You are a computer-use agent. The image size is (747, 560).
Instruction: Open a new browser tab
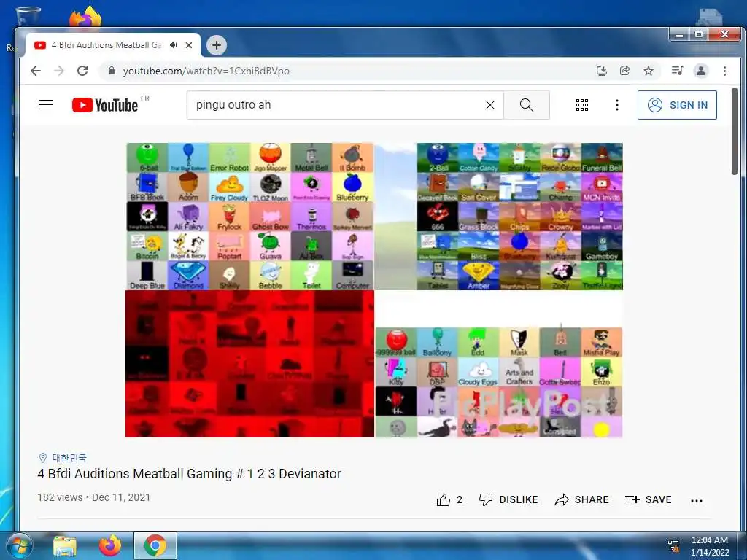[x=216, y=45]
